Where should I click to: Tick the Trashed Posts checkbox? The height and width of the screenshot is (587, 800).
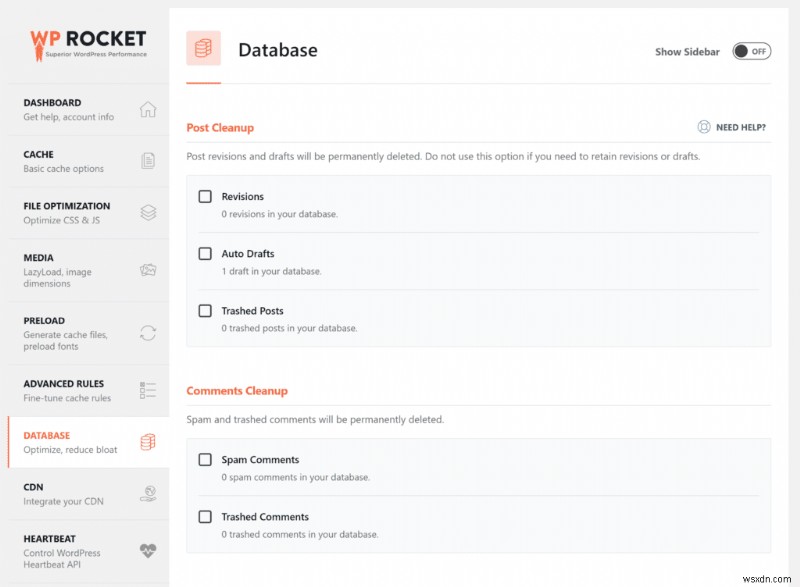(205, 311)
